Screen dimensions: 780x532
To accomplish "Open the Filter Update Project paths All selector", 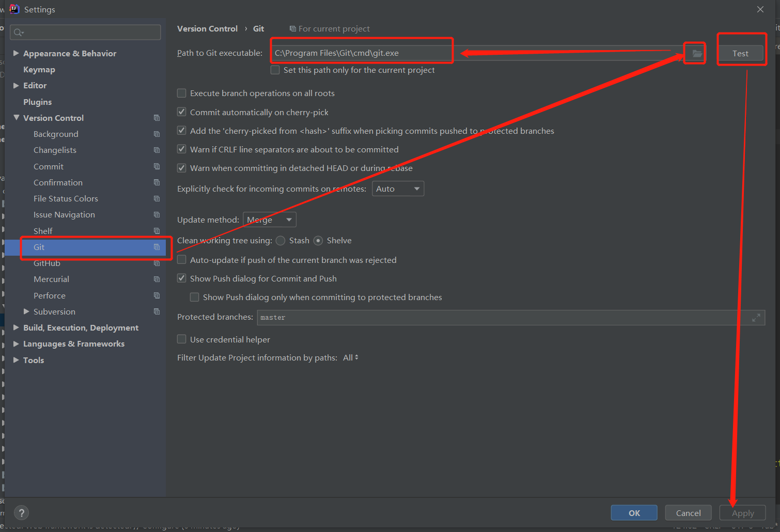I will (351, 357).
